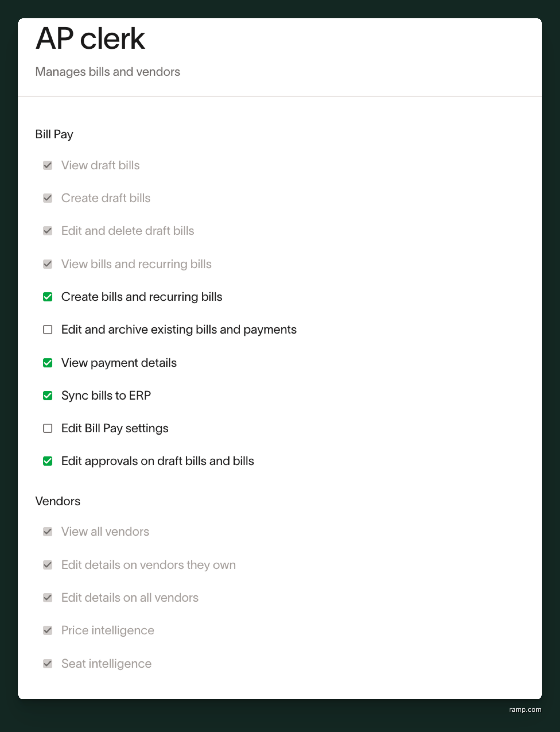This screenshot has width=560, height=732.
Task: Toggle the Price intelligence checkbox
Action: (48, 630)
